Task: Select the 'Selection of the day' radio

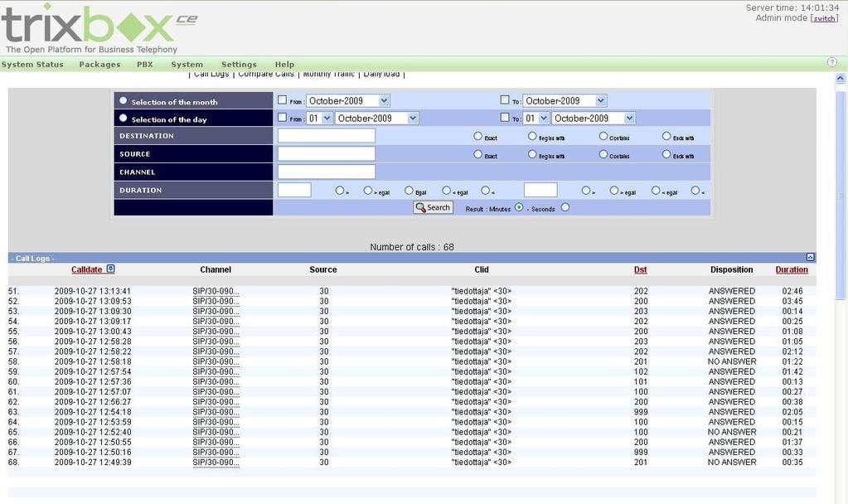Action: (124, 118)
